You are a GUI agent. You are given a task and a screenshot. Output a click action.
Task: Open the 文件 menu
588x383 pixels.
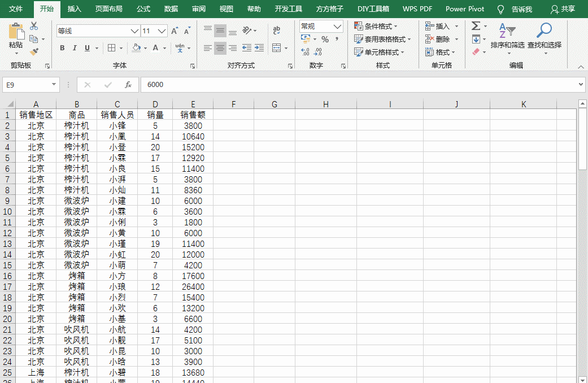tap(16, 9)
